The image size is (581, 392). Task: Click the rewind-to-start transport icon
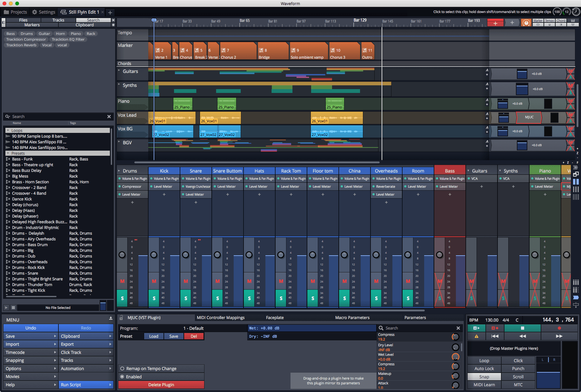coord(495,336)
